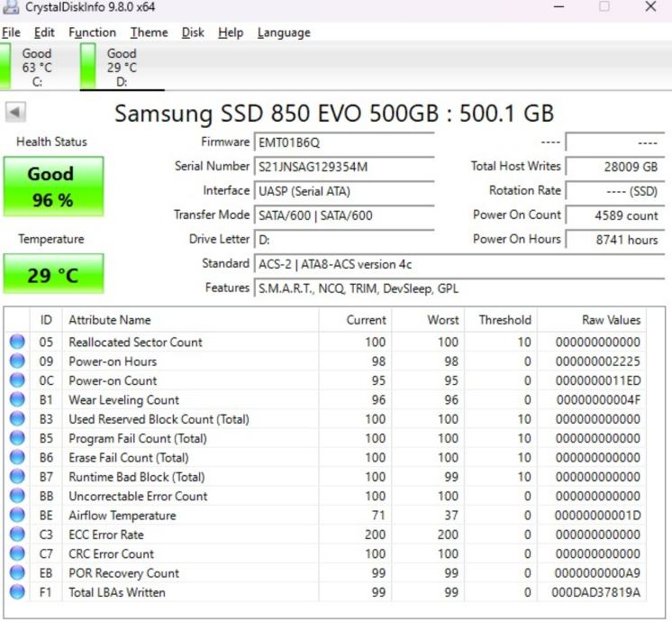
Task: Click the blue orb for Power-on Hours
Action: (x=18, y=361)
